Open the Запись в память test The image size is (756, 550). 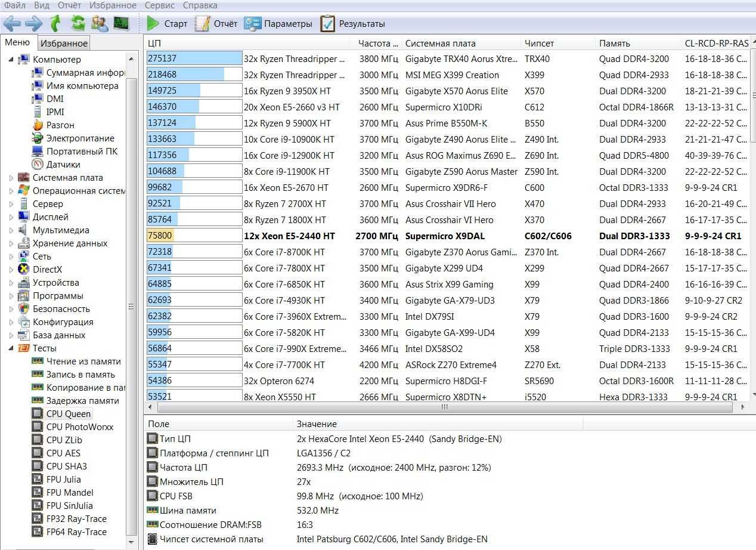click(73, 375)
